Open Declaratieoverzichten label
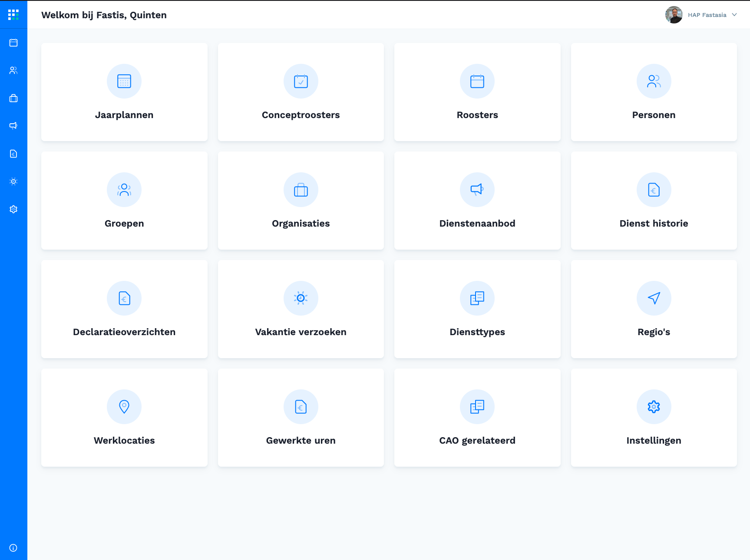The width and height of the screenshot is (750, 560). (124, 332)
